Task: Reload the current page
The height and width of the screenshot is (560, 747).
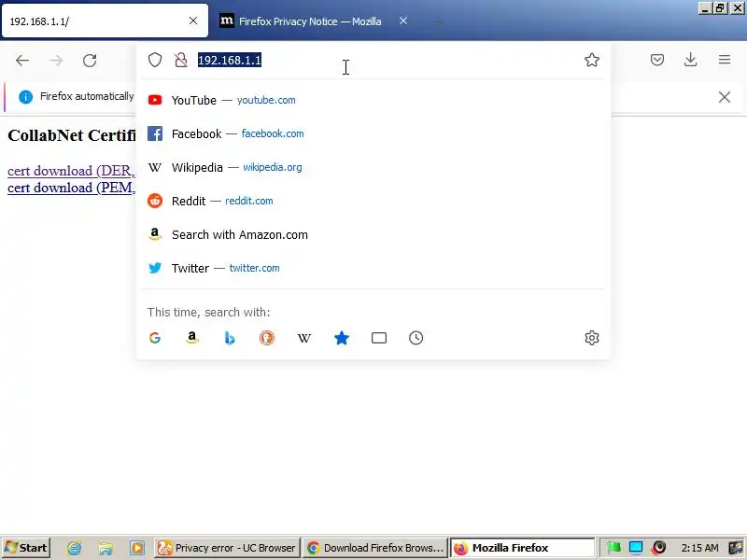Action: 90,61
